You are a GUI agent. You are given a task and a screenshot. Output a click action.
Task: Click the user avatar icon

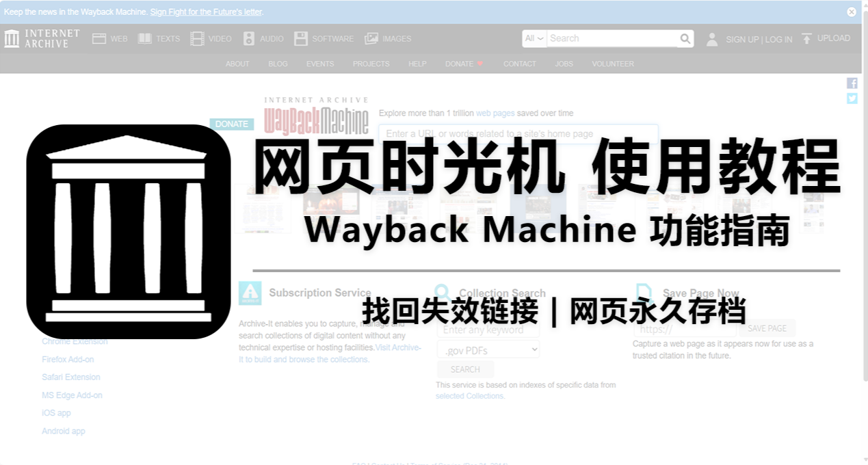point(712,39)
